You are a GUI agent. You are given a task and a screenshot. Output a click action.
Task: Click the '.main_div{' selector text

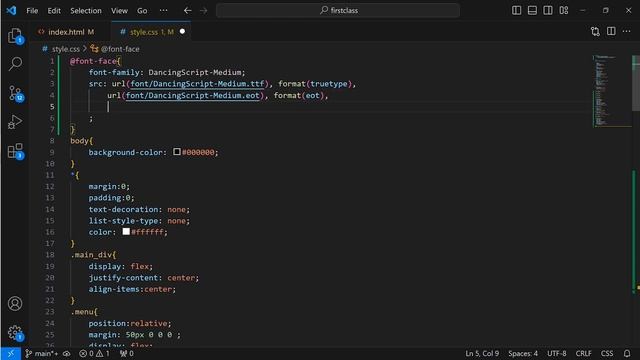tap(93, 255)
